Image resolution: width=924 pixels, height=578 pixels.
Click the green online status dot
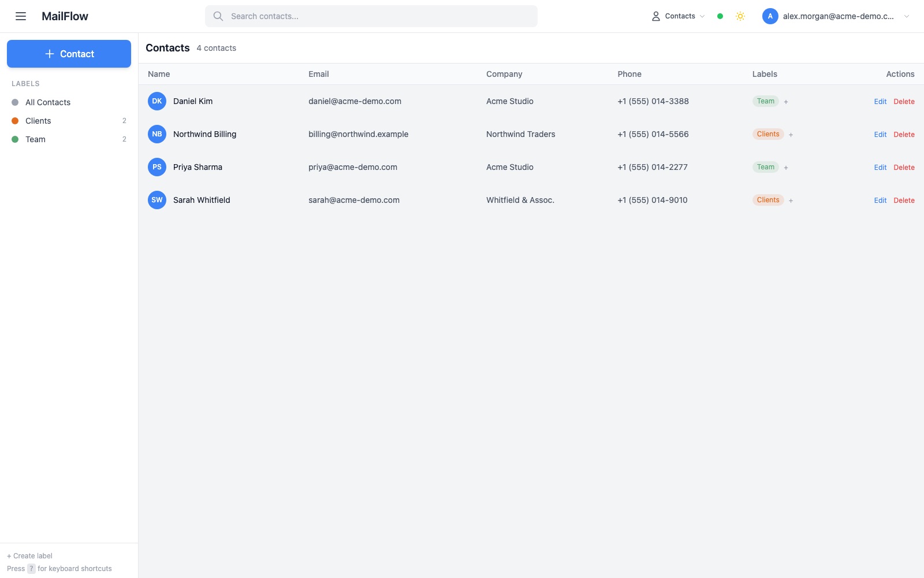click(x=720, y=16)
